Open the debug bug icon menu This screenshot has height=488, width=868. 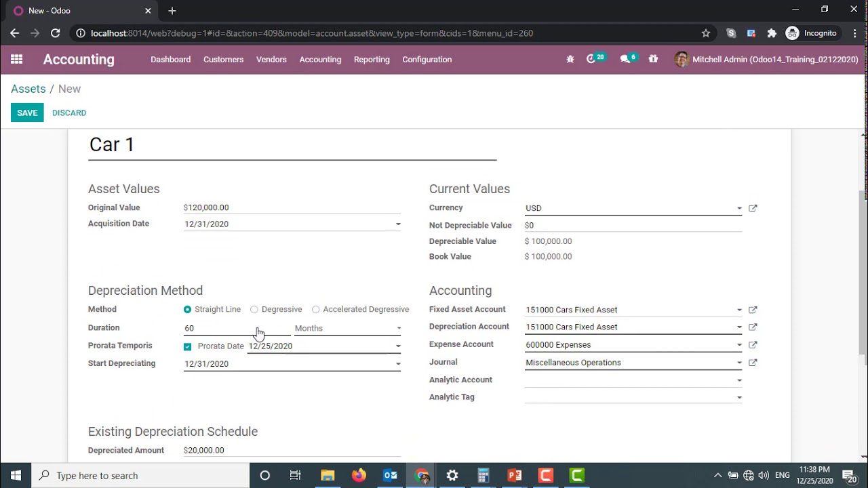(570, 60)
